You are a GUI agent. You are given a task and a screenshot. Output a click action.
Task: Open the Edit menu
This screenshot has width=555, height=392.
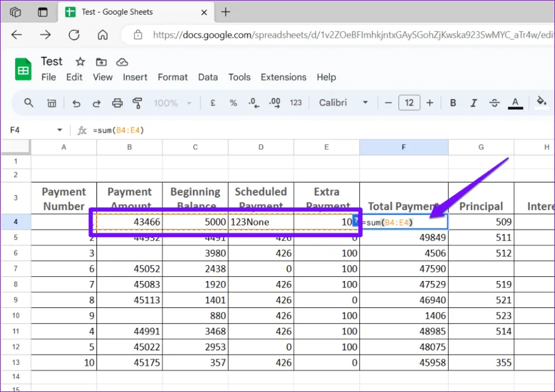(74, 77)
